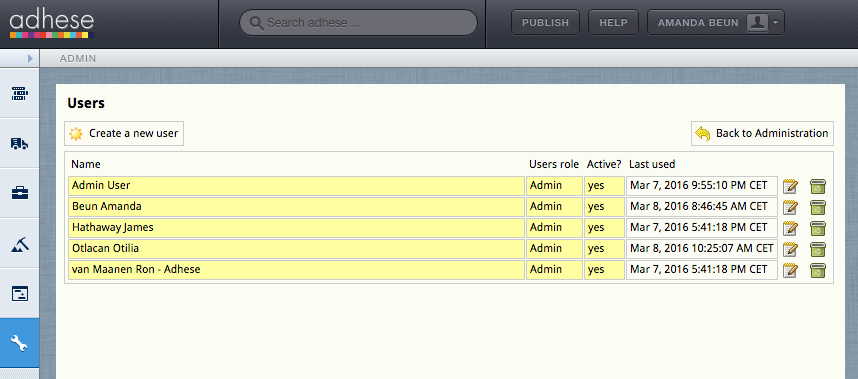Archive the Otlacan Otilia user
The height and width of the screenshot is (379, 858).
pos(818,249)
